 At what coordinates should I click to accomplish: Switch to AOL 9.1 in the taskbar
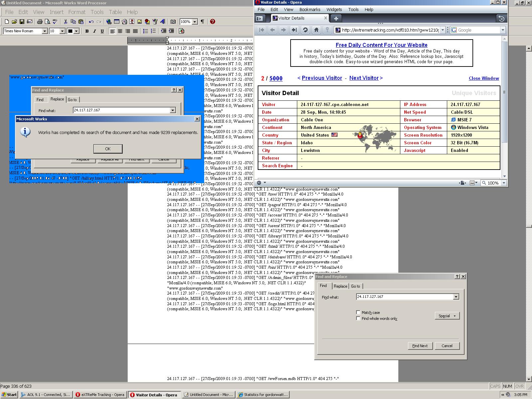46,395
